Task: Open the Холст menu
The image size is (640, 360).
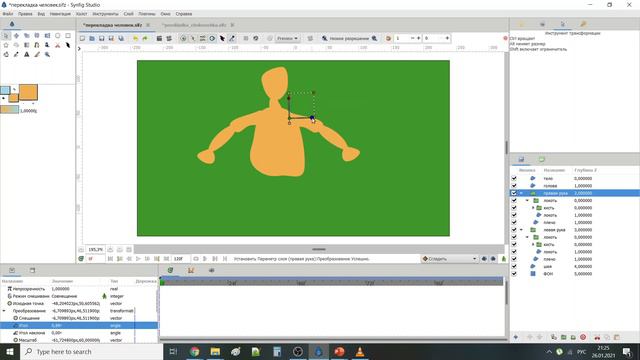Action: (81, 14)
